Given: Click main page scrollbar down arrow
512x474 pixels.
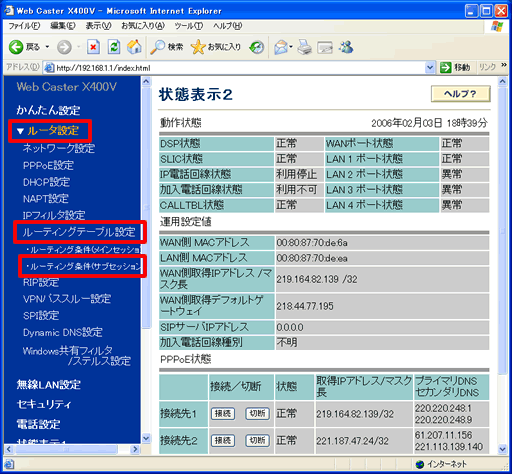Looking at the screenshot, I should tap(502, 449).
